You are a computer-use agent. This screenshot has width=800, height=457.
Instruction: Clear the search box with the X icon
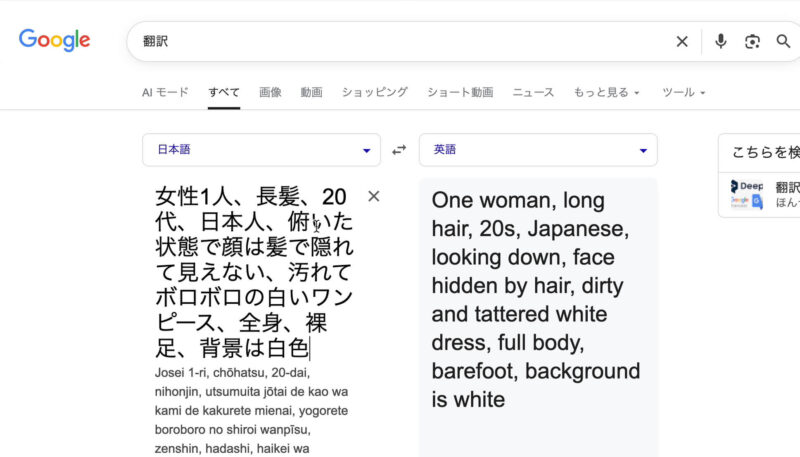click(x=682, y=41)
